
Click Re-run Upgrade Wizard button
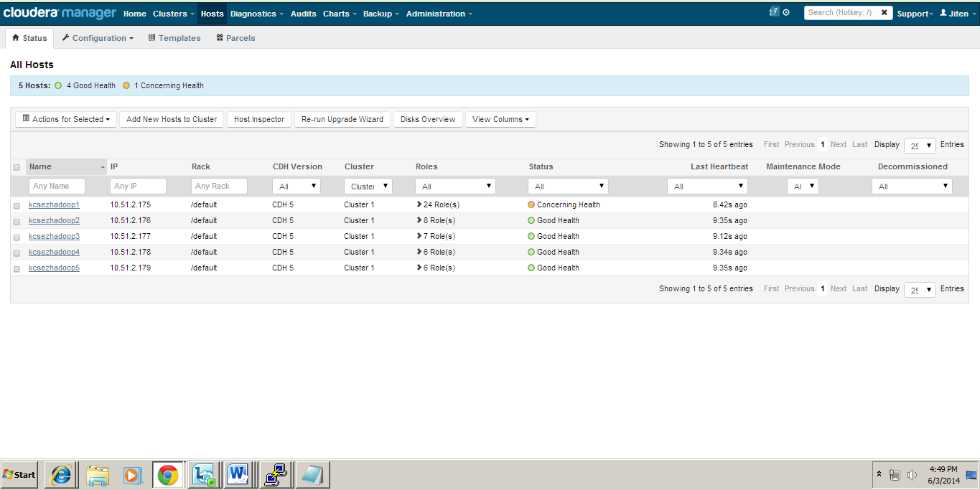point(342,119)
